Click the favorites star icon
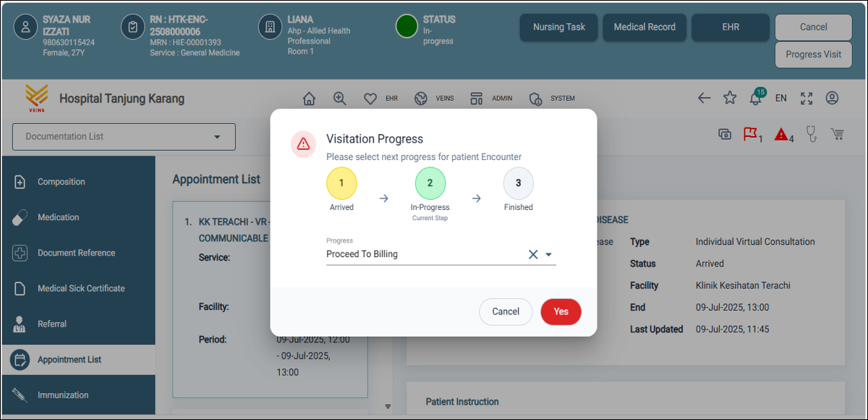This screenshot has height=420, width=868. (x=730, y=98)
